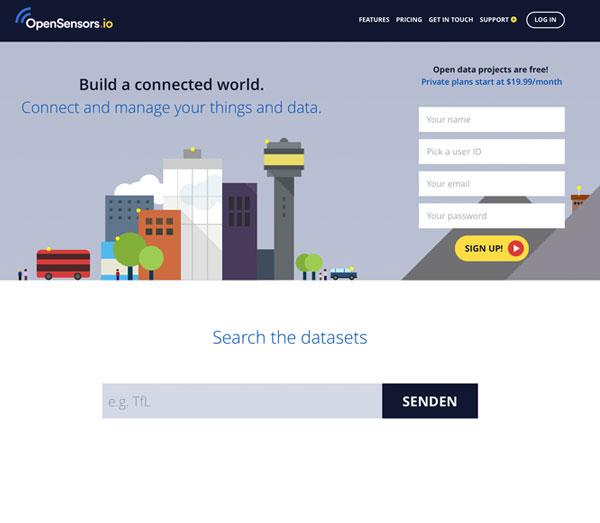This screenshot has height=523, width=600.
Task: Follow the Private plans start at $19.99/month link
Action: click(491, 82)
